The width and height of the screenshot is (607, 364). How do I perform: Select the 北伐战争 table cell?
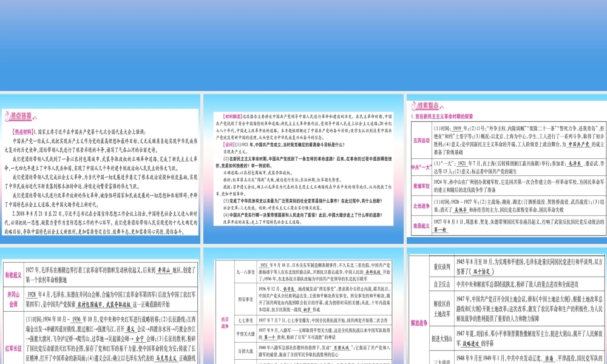coord(421,206)
